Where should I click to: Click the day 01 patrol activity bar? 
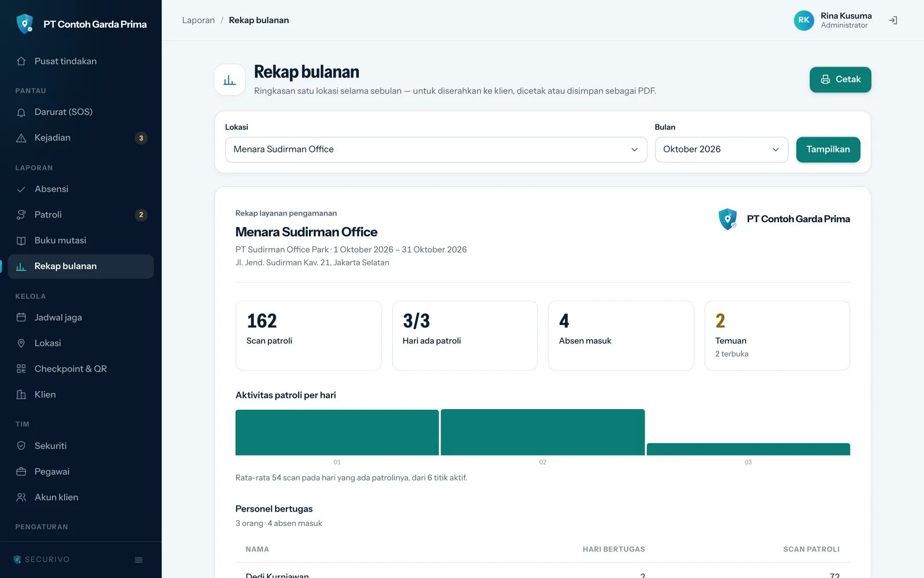click(337, 432)
